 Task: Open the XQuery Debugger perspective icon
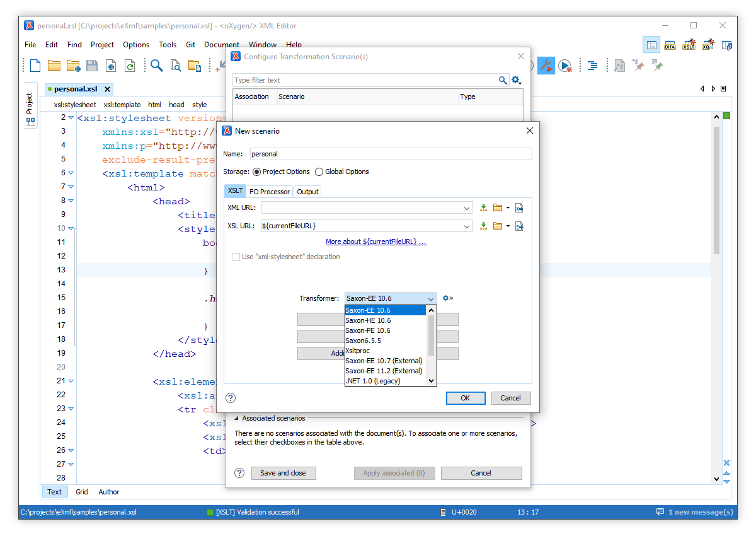[x=707, y=45]
